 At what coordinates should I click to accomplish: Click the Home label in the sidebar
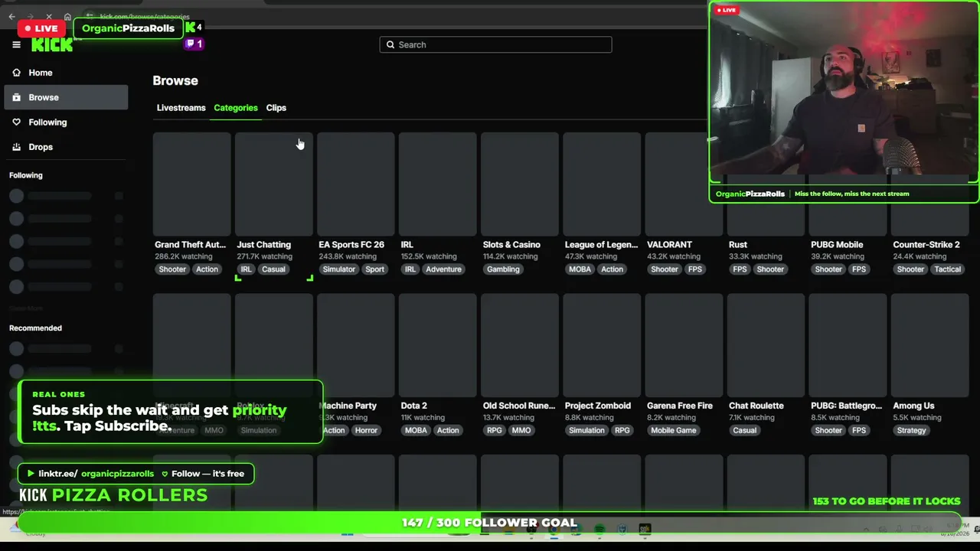41,73
